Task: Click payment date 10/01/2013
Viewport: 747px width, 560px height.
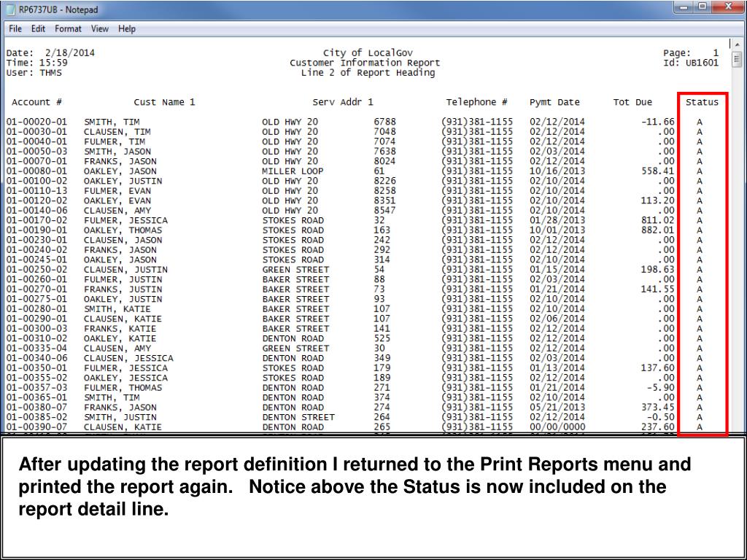Action: tap(557, 230)
